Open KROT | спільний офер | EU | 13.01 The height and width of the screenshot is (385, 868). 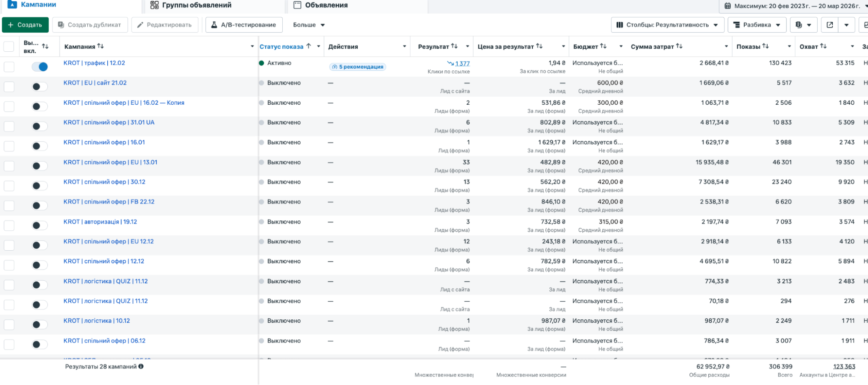pos(110,162)
